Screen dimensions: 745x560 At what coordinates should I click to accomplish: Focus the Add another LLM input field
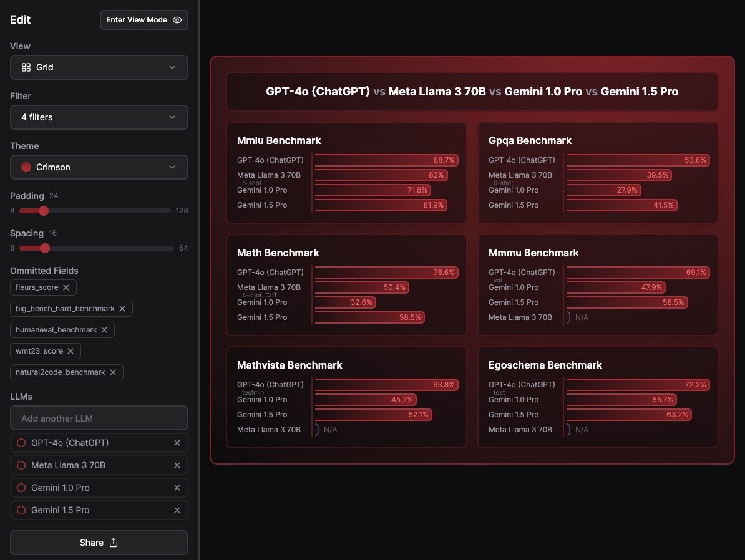pyautogui.click(x=99, y=418)
